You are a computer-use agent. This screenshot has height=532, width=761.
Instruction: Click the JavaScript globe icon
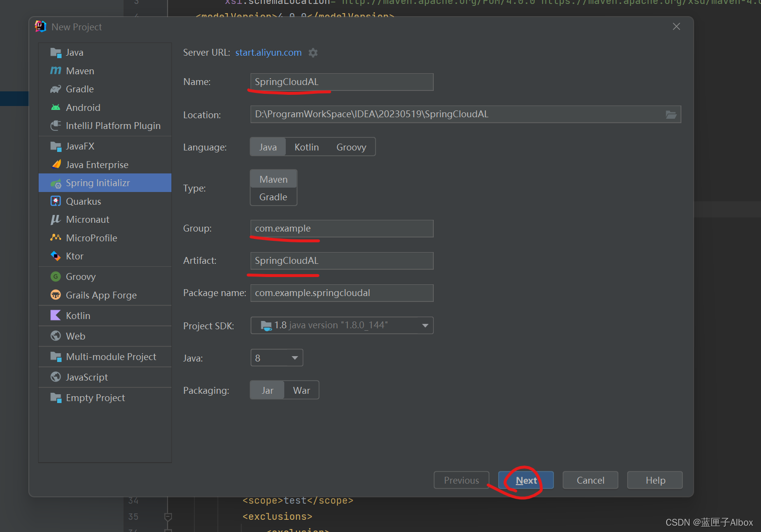(56, 377)
